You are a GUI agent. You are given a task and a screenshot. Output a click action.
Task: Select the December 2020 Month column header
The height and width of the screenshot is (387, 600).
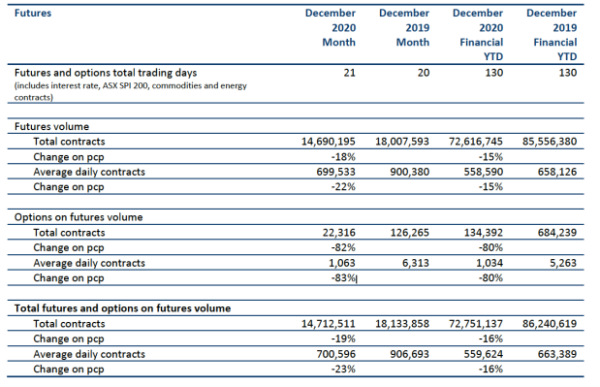pyautogui.click(x=330, y=28)
